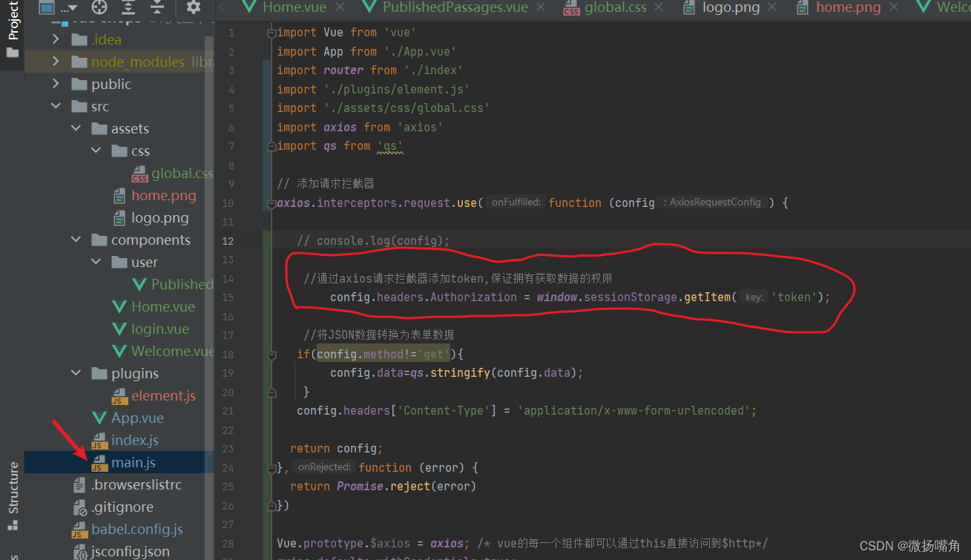Select the public folder row
The height and width of the screenshot is (560, 971).
119,84
